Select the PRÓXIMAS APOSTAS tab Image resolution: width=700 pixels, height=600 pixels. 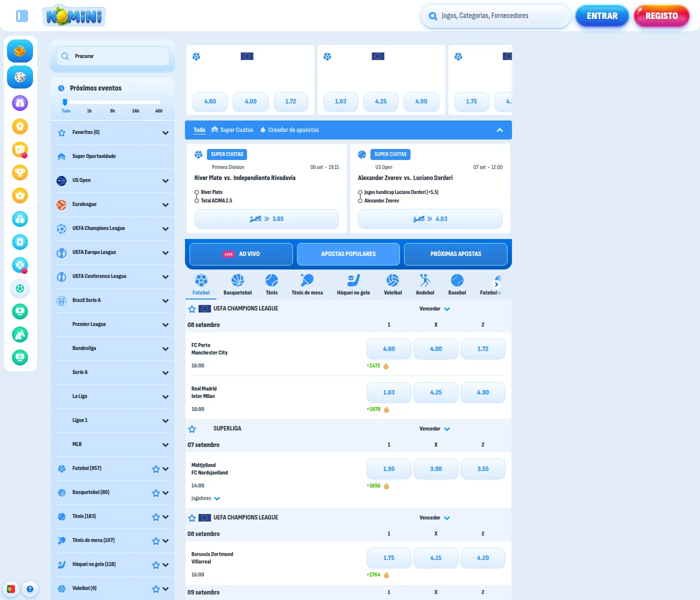[455, 254]
